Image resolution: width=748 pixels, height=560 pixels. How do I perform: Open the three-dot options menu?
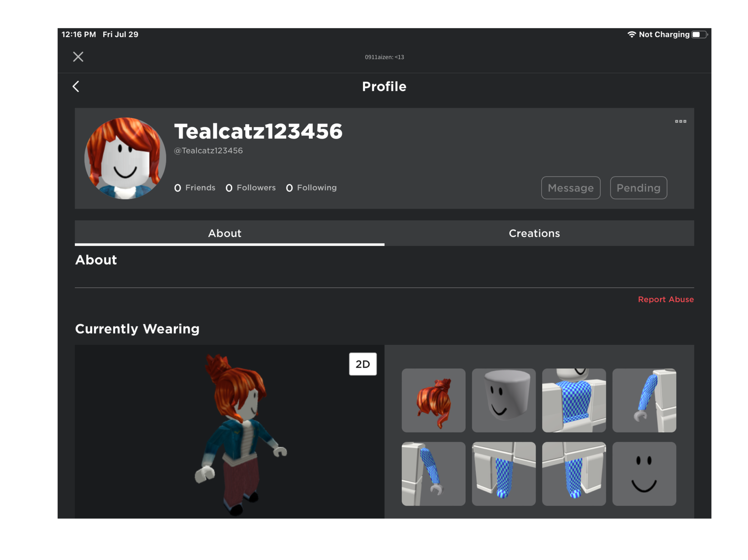[x=680, y=121]
